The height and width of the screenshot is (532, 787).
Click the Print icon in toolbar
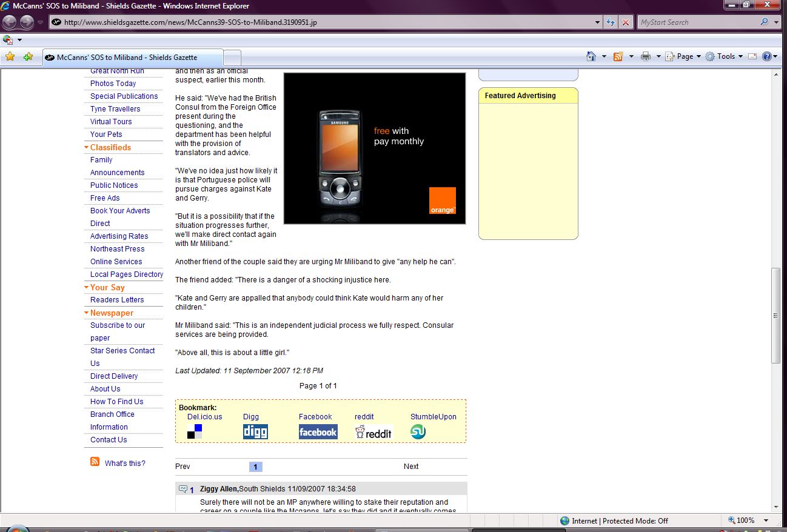[x=646, y=56]
